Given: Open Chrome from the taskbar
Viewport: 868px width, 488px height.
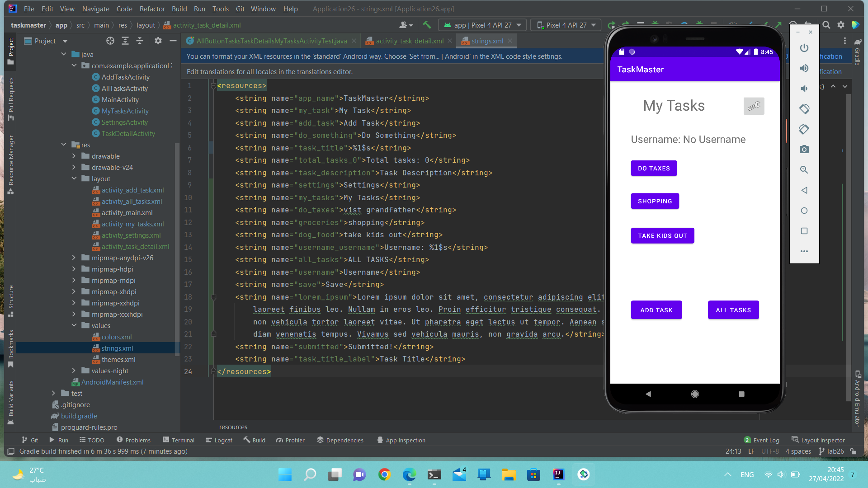Looking at the screenshot, I should point(384,474).
